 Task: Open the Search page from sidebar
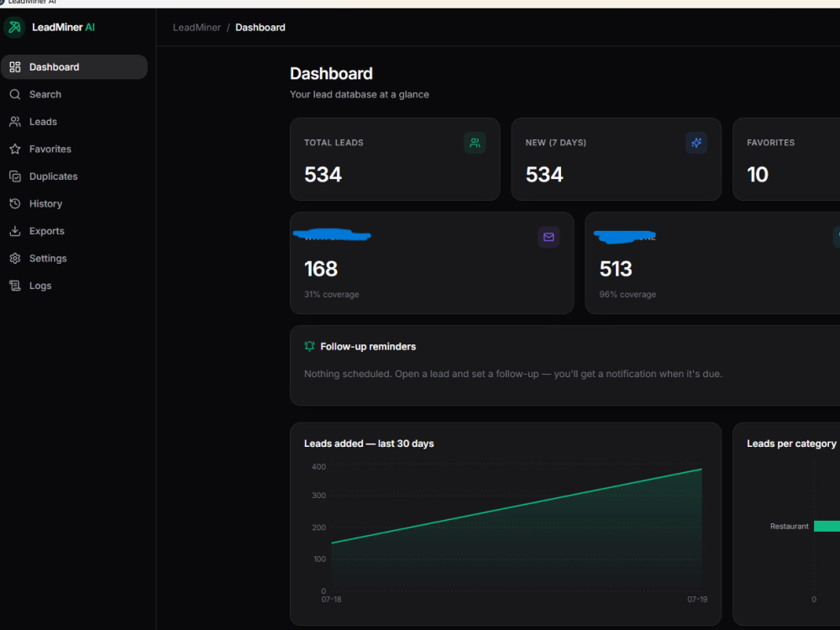(x=74, y=94)
